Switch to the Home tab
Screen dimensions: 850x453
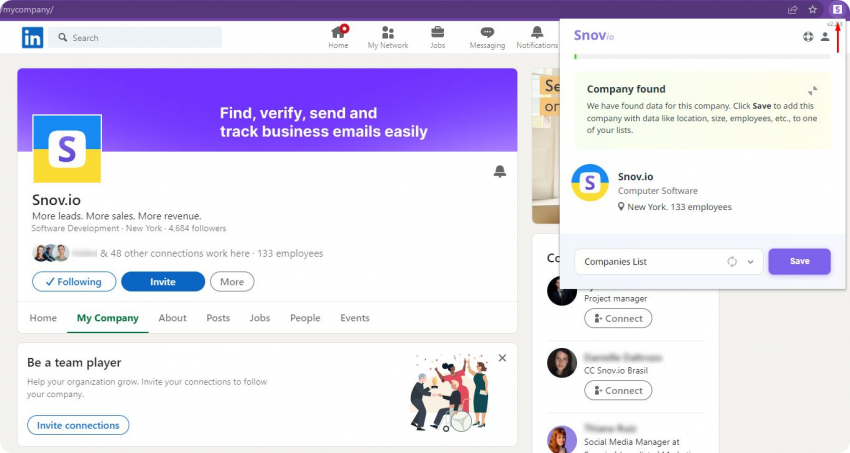(43, 318)
